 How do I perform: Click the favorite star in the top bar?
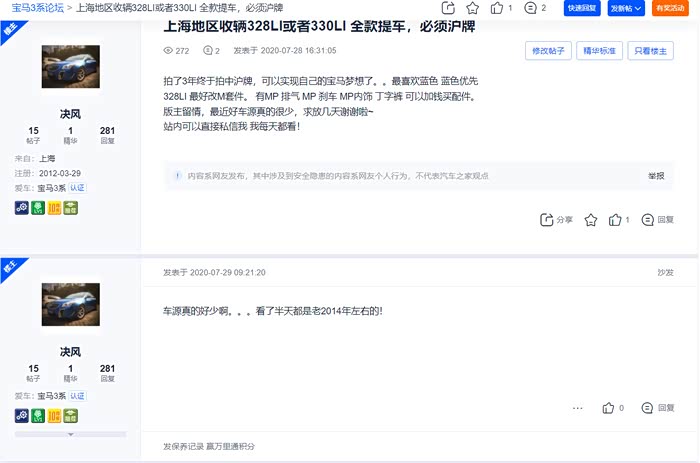(x=471, y=8)
